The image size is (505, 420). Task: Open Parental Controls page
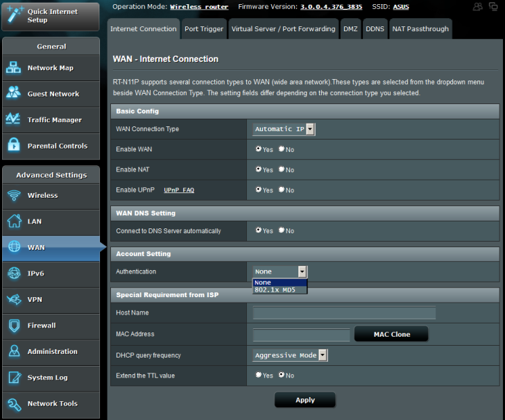51,146
